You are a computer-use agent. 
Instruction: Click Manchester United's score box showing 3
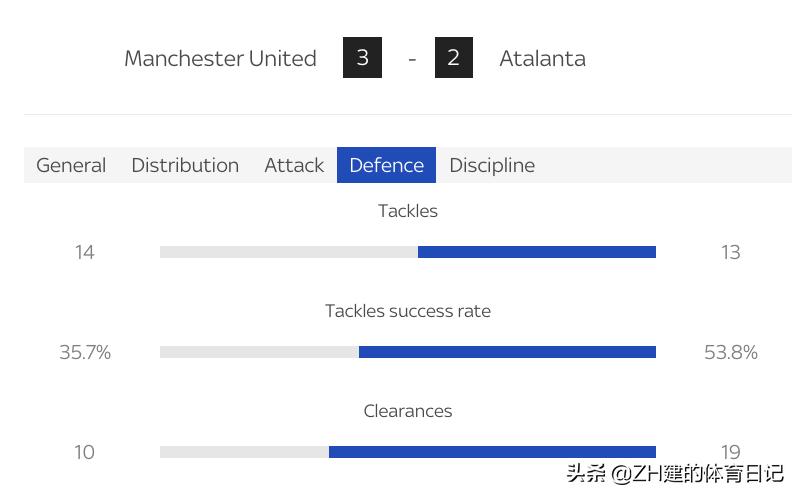(362, 58)
